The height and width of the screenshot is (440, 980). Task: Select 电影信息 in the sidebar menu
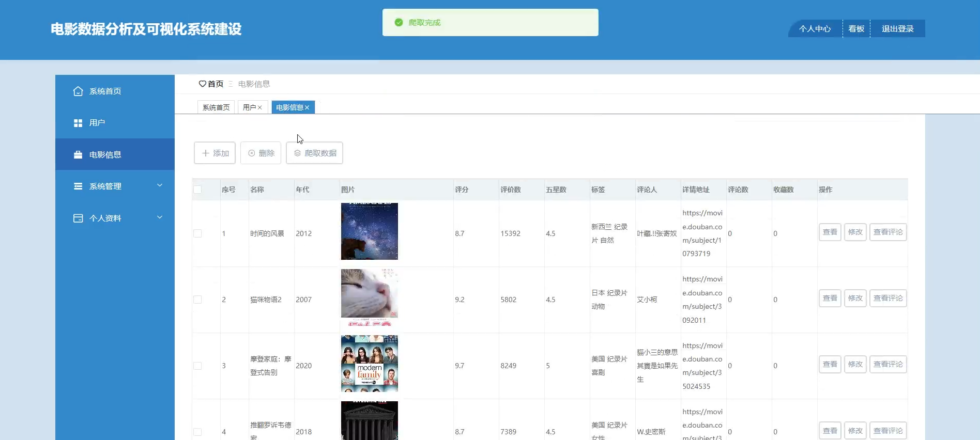115,154
